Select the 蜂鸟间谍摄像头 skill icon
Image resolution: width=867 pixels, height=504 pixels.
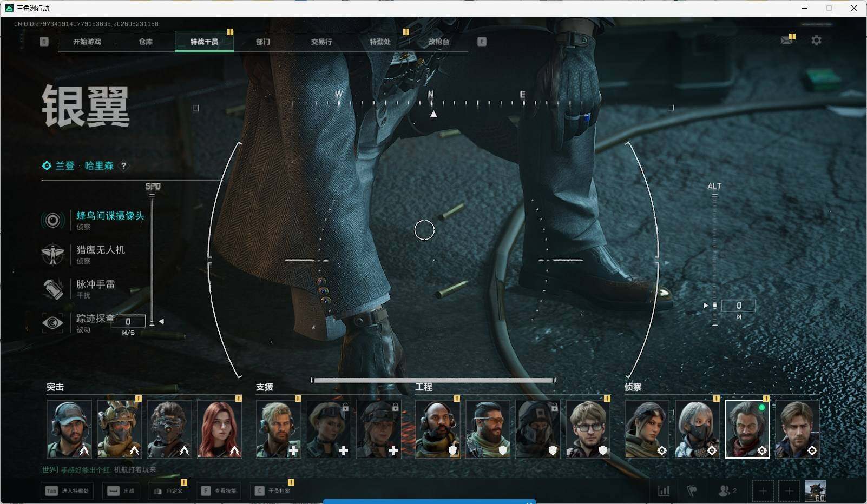pyautogui.click(x=53, y=220)
